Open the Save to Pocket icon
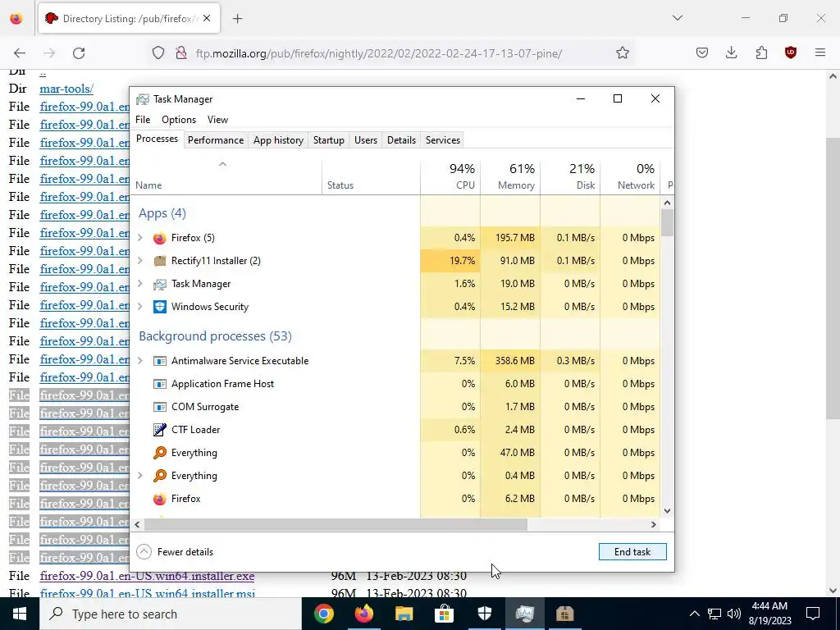The image size is (840, 630). 702,53
